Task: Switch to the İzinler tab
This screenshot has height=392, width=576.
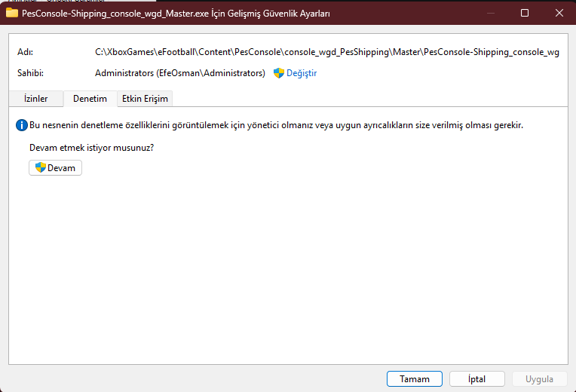Action: tap(36, 99)
